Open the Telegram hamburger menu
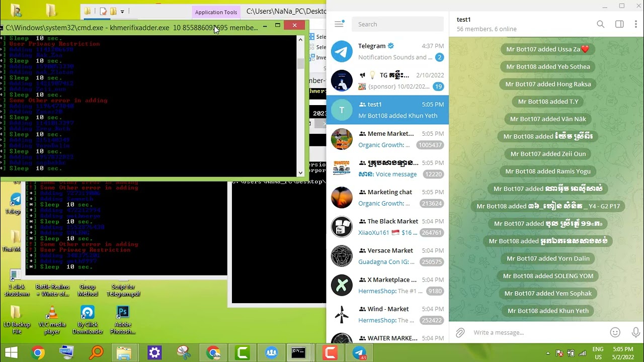Viewport: 644px width, 362px height. pos(339,24)
